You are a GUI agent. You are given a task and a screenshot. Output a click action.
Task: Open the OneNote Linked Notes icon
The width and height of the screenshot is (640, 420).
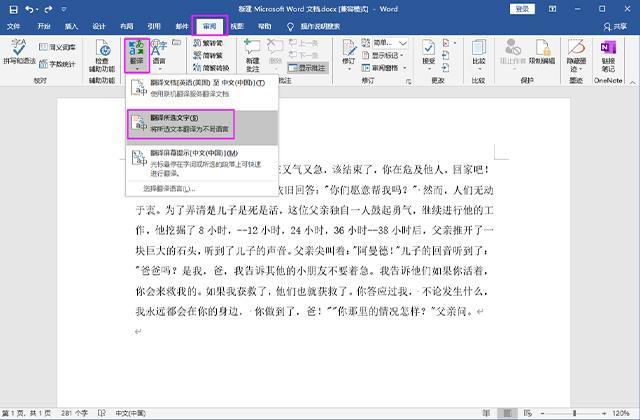point(608,56)
